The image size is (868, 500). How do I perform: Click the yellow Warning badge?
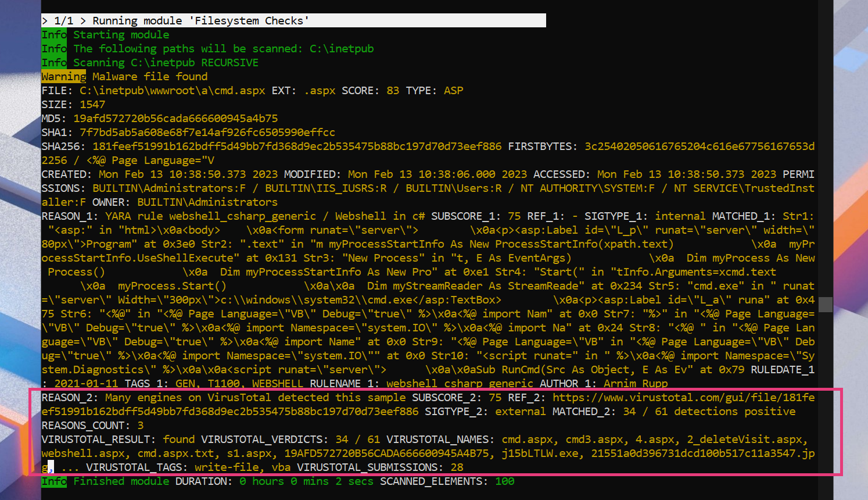click(x=63, y=77)
